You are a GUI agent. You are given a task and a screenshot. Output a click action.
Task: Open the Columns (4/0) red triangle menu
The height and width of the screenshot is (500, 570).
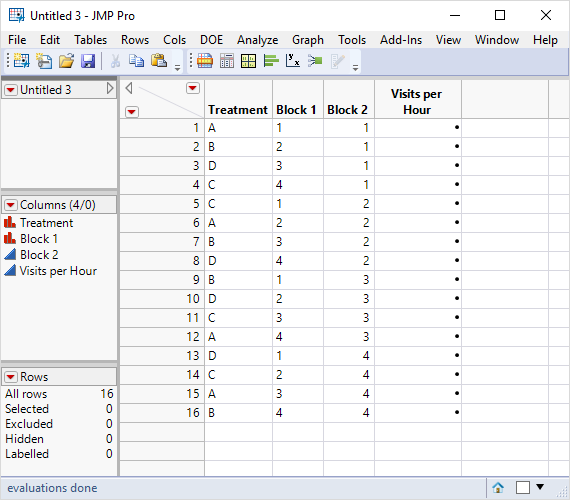click(x=11, y=205)
